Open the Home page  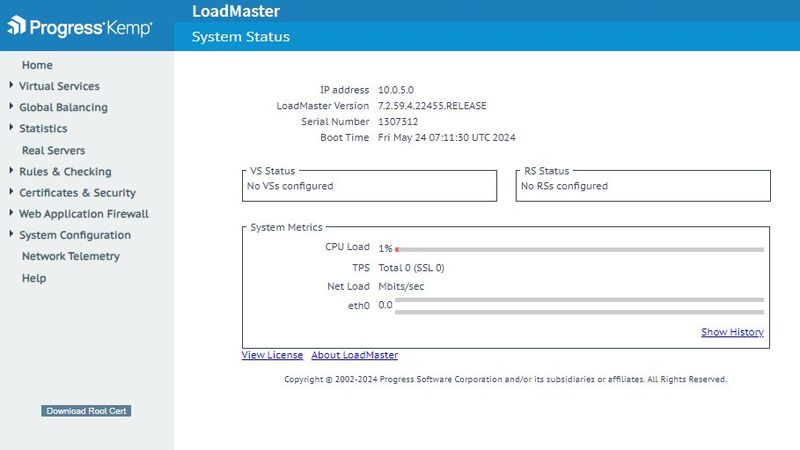pos(37,65)
